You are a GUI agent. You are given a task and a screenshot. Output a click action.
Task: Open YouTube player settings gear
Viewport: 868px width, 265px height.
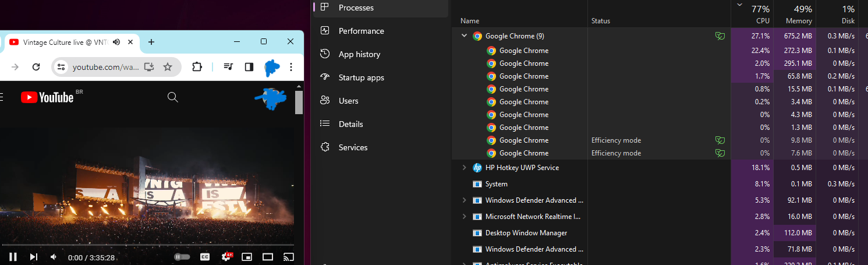point(226,257)
